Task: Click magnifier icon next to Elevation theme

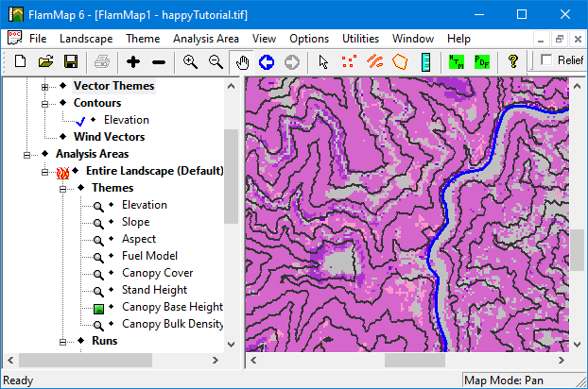Action: pyautogui.click(x=98, y=206)
